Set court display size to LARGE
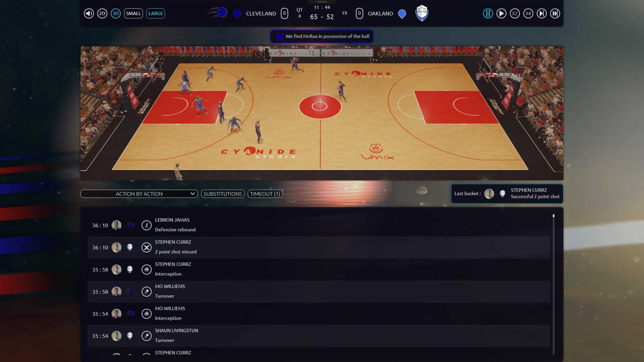 156,13
